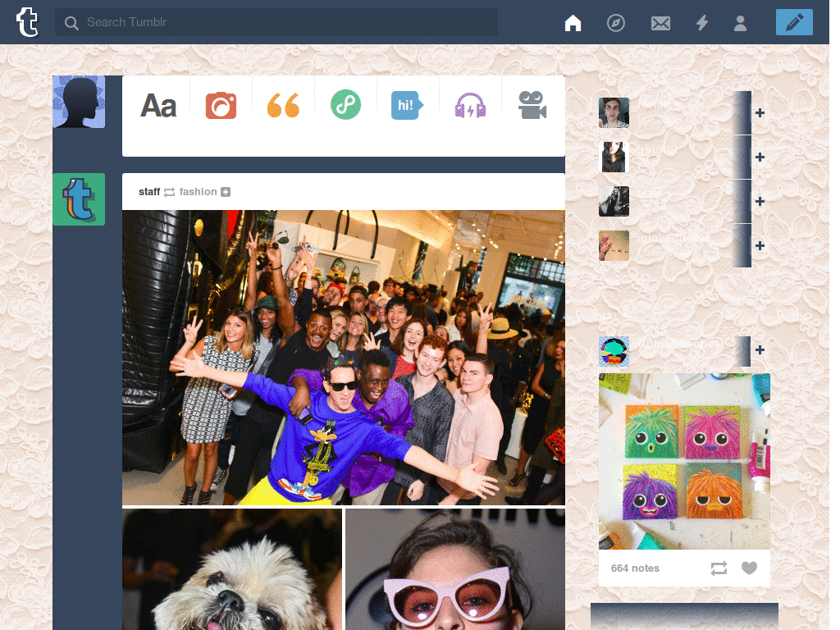
Task: Create a Video post camera icon
Action: point(532,105)
